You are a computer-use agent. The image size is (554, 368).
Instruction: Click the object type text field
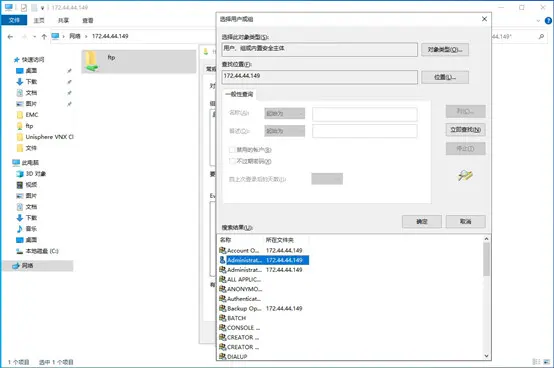click(320, 49)
